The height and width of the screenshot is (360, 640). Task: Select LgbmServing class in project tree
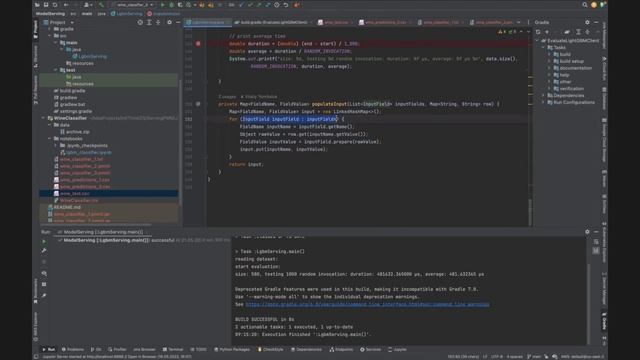click(89, 56)
